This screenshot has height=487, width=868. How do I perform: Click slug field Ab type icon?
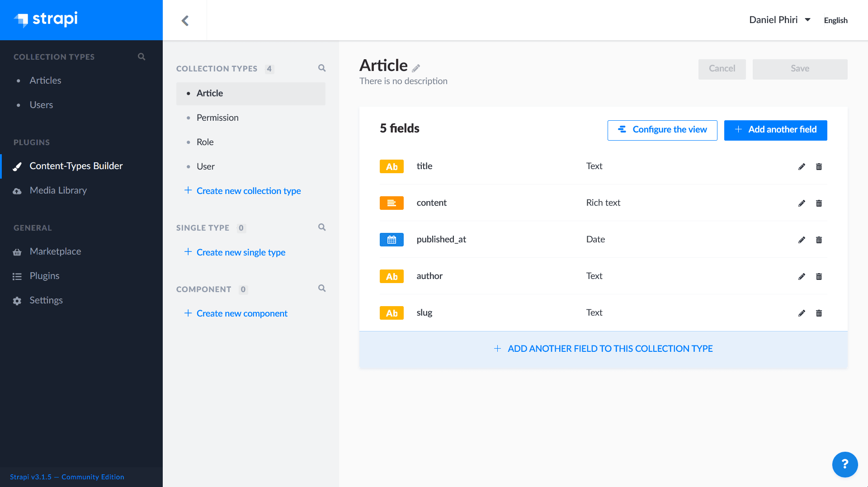[392, 313]
